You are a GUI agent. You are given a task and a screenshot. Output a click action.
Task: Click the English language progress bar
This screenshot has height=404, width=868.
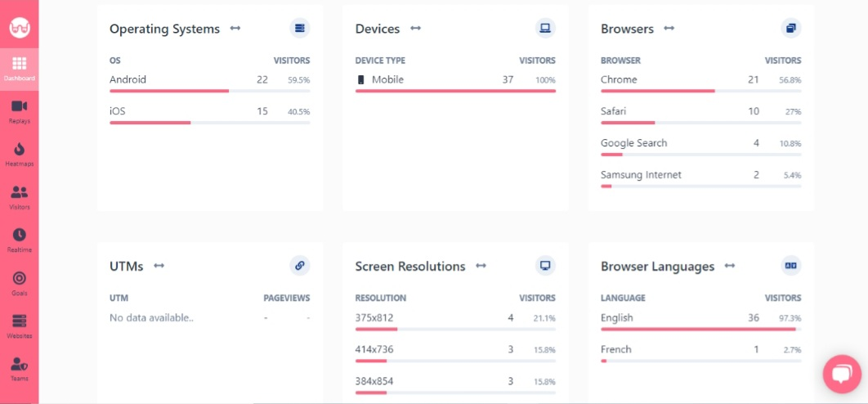700,330
